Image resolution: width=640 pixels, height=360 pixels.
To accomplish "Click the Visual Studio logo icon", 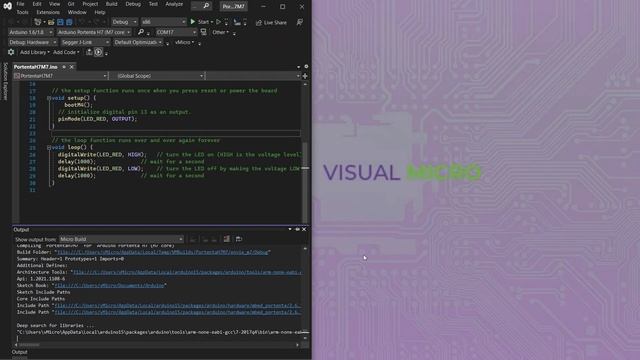I will [x=7, y=6].
